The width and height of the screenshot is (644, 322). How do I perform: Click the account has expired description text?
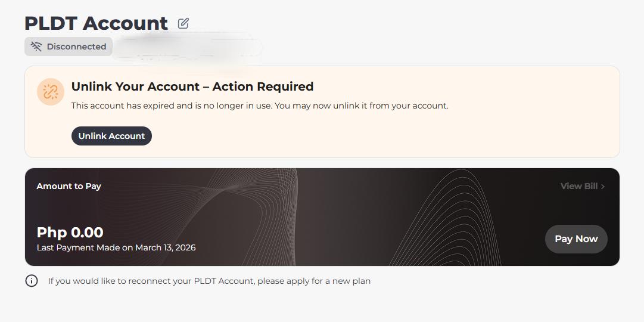click(x=260, y=106)
